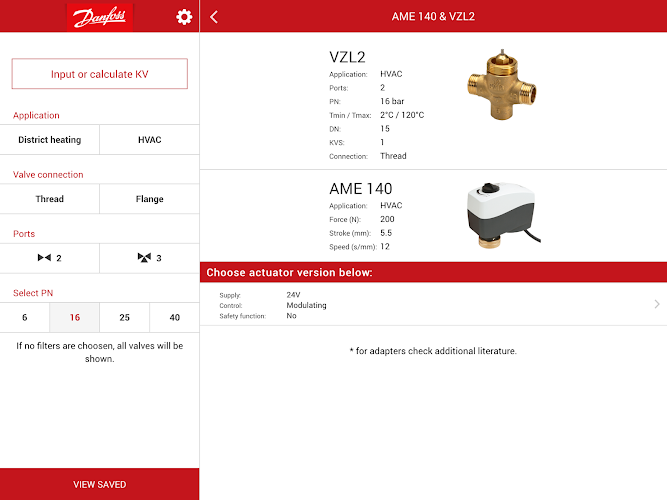Open the View Saved list
667x500 pixels.
point(100,484)
